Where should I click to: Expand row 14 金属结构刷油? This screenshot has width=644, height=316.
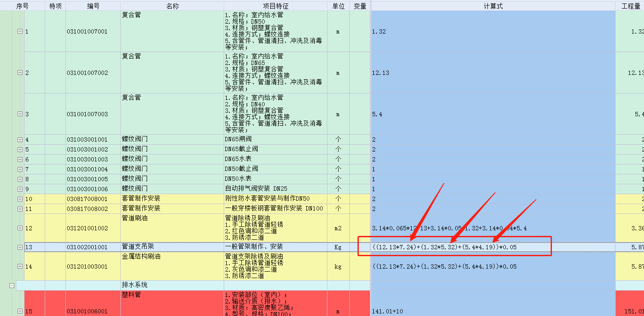[20, 266]
